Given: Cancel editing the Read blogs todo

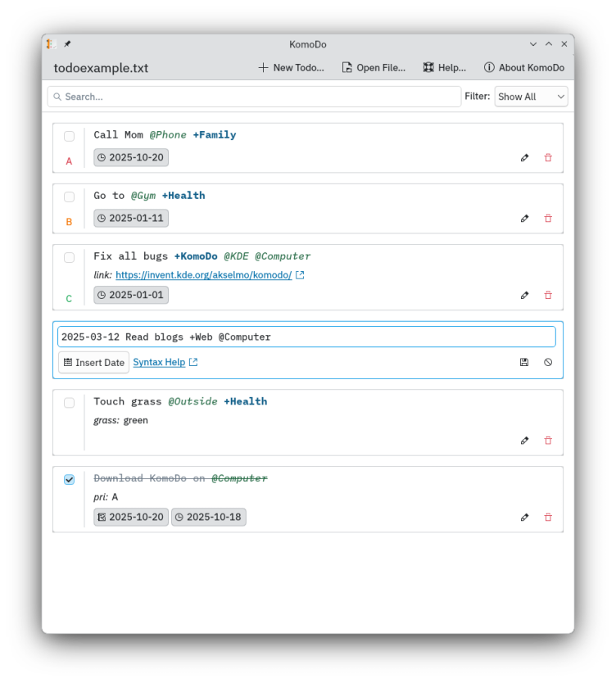Looking at the screenshot, I should [548, 362].
